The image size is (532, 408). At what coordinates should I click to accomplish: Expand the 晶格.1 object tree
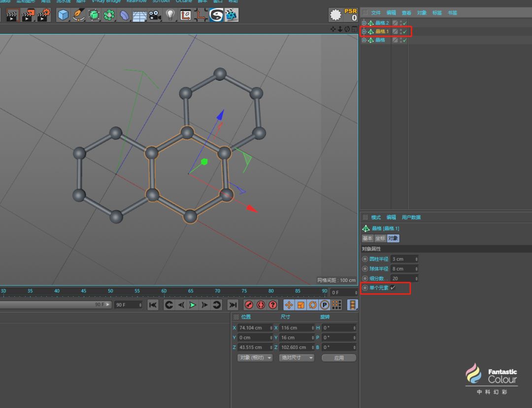point(364,31)
